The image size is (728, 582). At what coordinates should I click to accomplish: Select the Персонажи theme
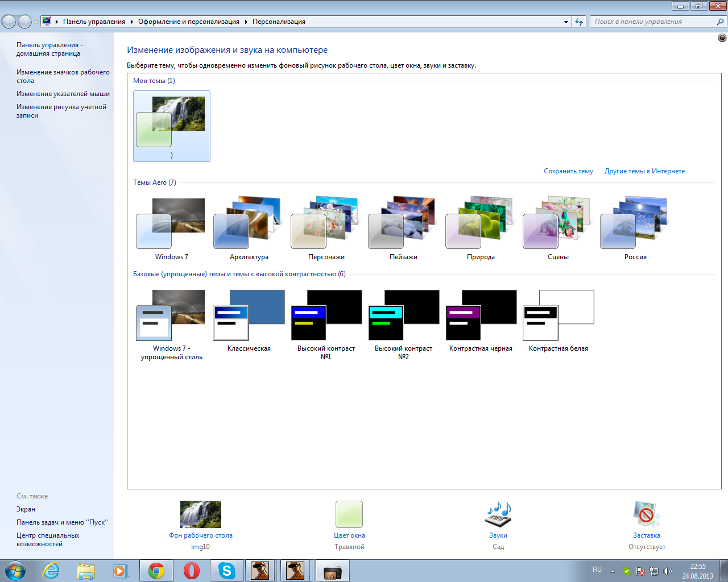[x=326, y=228]
